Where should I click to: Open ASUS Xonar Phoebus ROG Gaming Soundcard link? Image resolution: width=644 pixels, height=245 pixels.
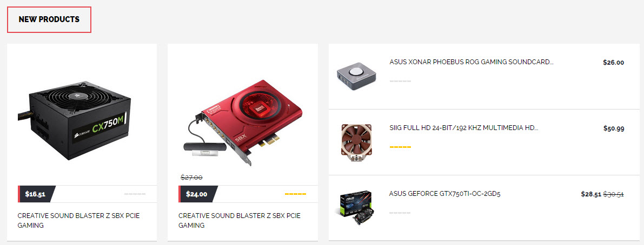pyautogui.click(x=471, y=62)
